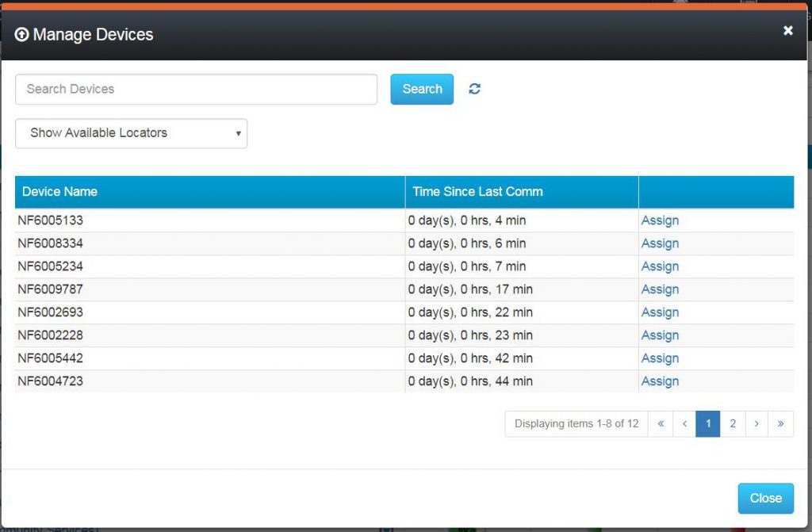Viewport: 812px width, 532px height.
Task: Click in the Search Devices field
Action: pyautogui.click(x=196, y=90)
